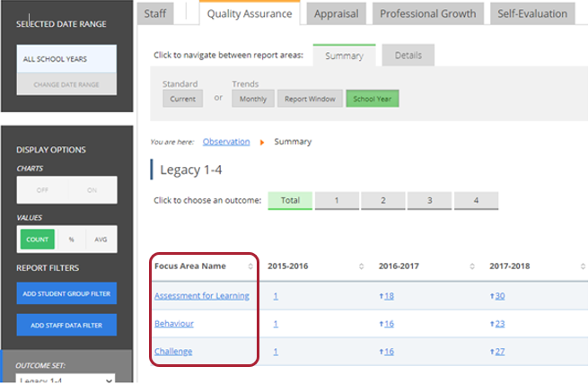The width and height of the screenshot is (588, 384).
Task: Click Change Date Range button
Action: 66,85
